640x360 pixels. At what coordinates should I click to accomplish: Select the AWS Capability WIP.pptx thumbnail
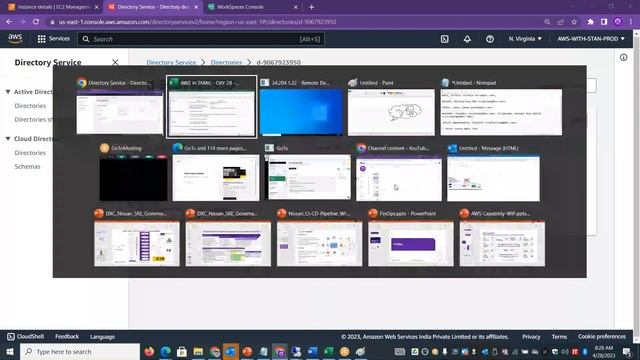(x=502, y=238)
